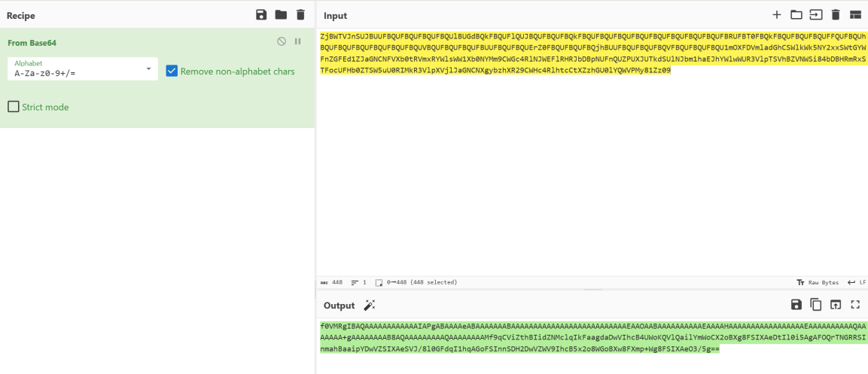868x374 pixels.
Task: Save the current recipe
Action: (261, 15)
